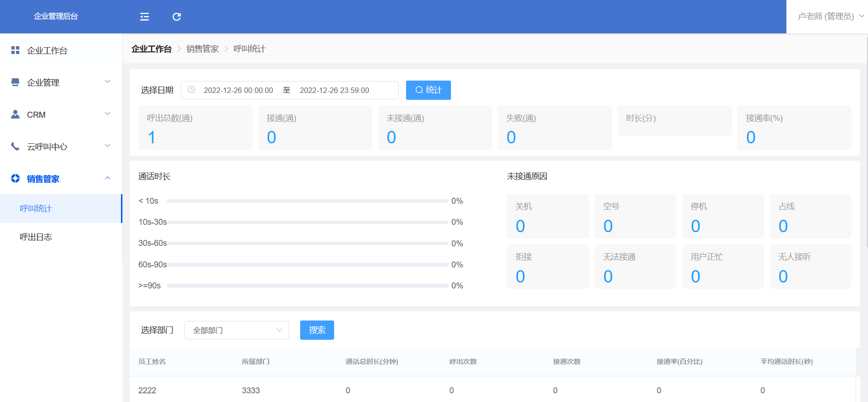Click the 搜索 button
This screenshot has height=402, width=868.
317,330
